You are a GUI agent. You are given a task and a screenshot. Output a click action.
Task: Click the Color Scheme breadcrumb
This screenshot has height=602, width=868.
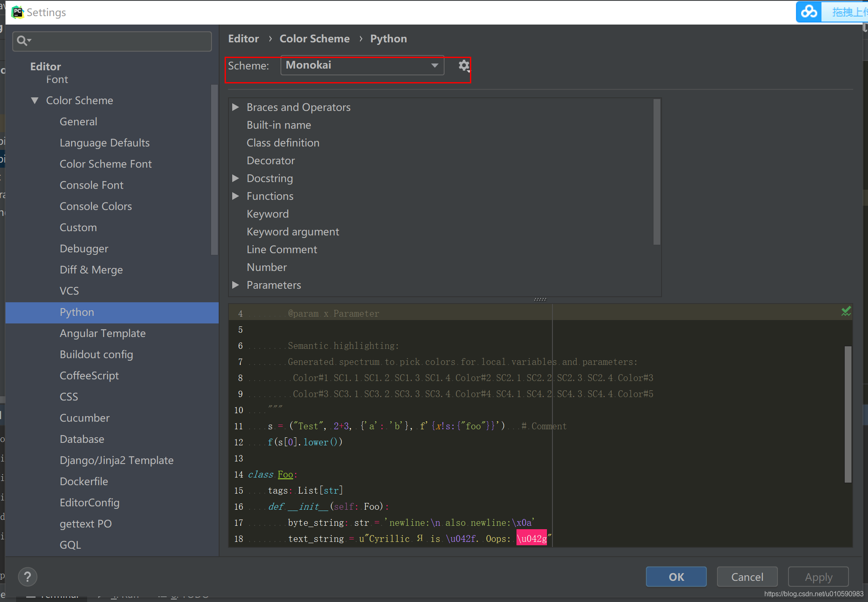[314, 39]
